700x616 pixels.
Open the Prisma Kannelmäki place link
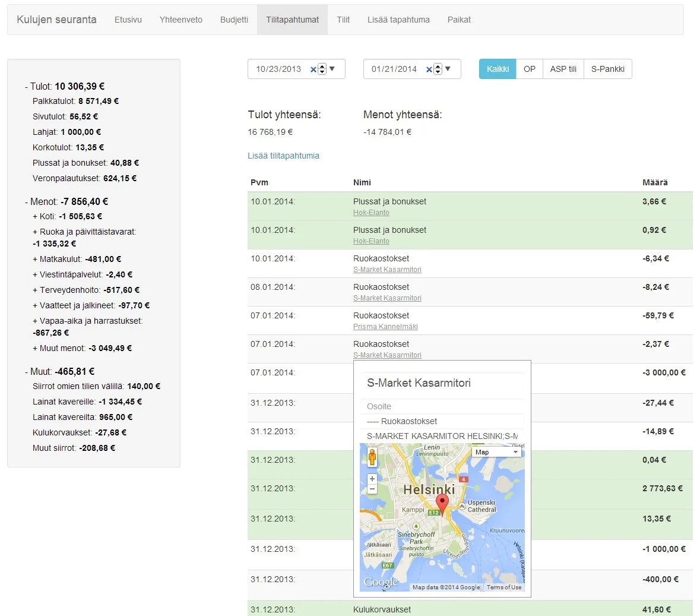pos(385,327)
